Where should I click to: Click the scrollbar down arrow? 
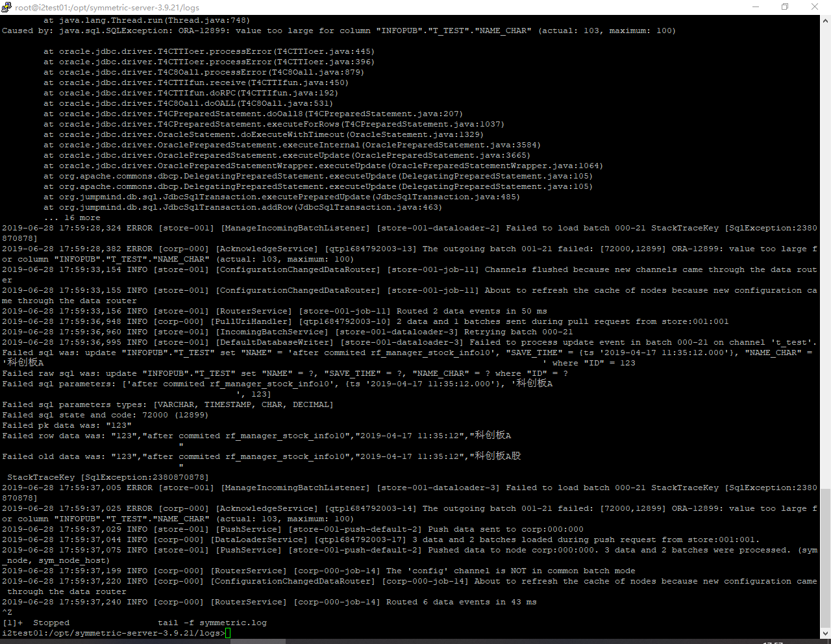[825, 633]
